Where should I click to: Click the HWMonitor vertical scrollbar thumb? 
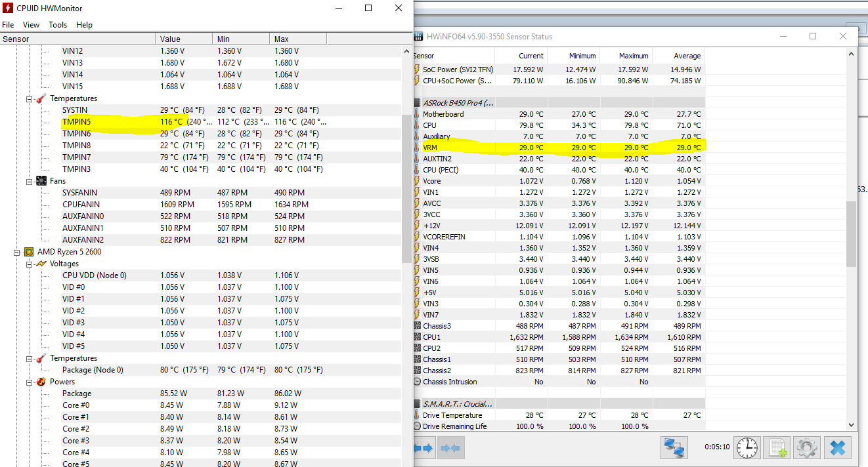tap(407, 189)
